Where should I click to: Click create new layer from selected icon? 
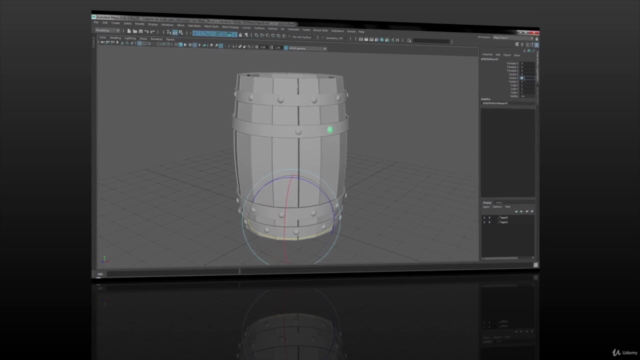pos(532,211)
